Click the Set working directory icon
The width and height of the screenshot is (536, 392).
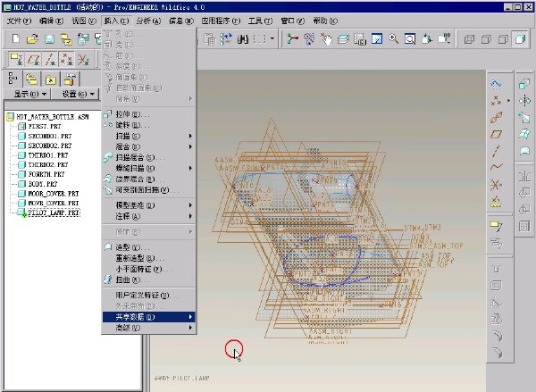[x=66, y=39]
